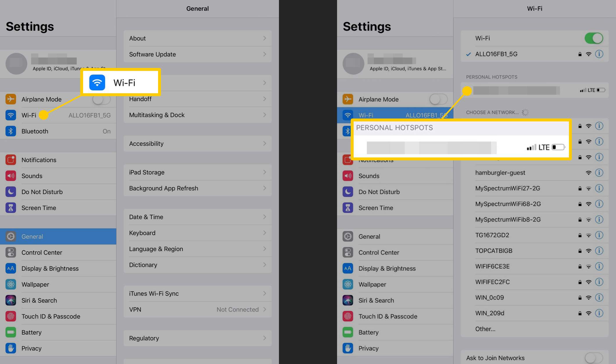Tap the Bluetooth icon

11,131
